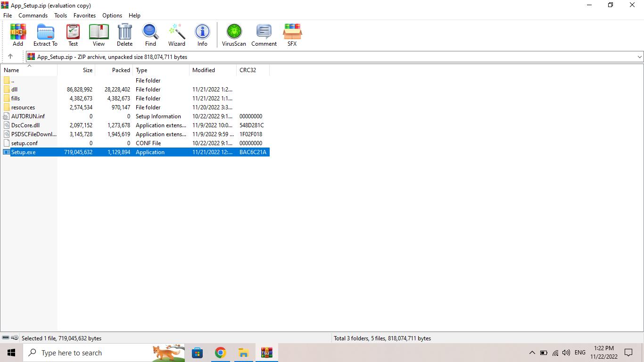This screenshot has height=362, width=644.
Task: Click the Comment toolbar icon
Action: point(264,35)
